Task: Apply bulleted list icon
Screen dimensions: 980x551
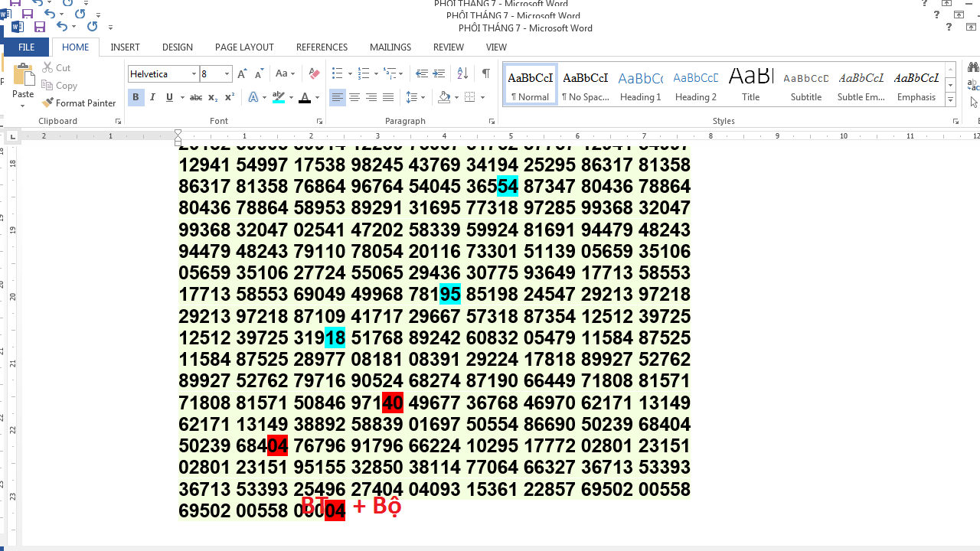Action: [337, 74]
